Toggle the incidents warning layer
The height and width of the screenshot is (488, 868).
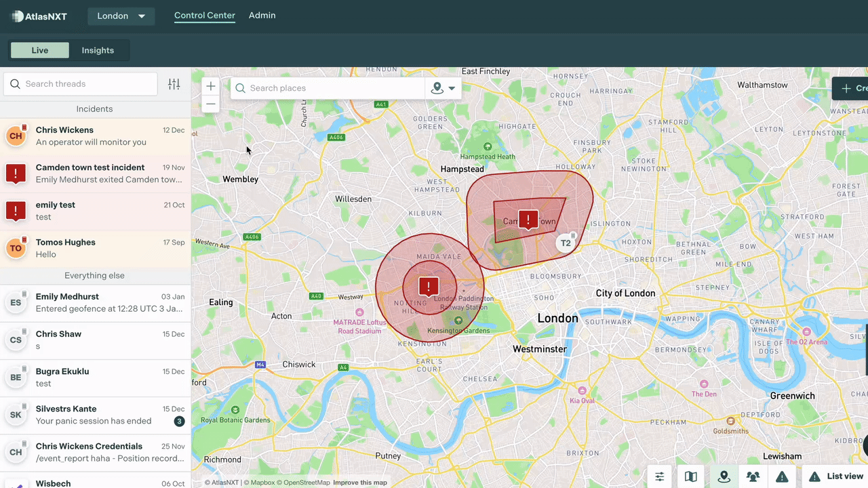[x=781, y=476]
